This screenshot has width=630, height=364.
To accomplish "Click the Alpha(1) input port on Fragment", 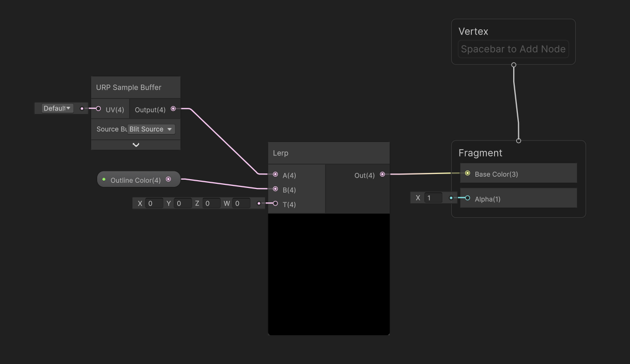I will point(467,198).
